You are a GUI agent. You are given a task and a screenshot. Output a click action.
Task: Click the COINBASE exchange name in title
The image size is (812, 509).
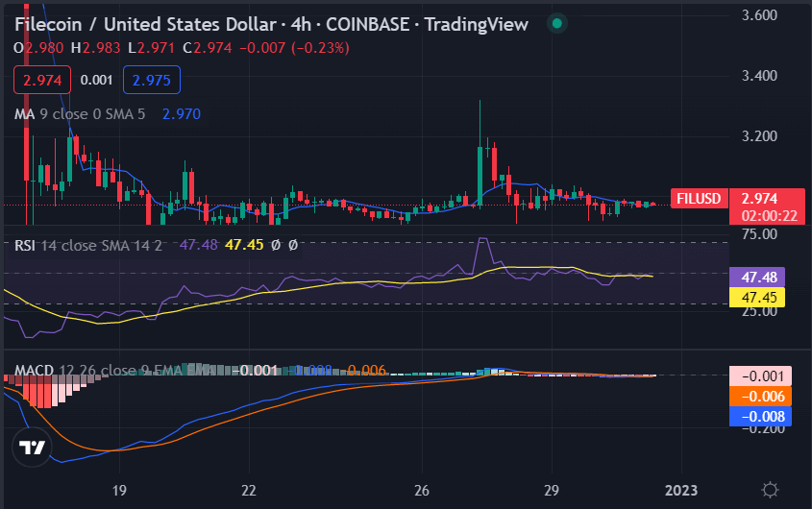[368, 24]
